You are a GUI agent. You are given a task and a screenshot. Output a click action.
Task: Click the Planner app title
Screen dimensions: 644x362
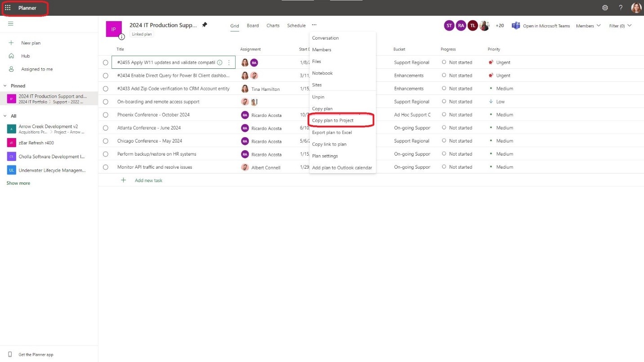tap(27, 8)
